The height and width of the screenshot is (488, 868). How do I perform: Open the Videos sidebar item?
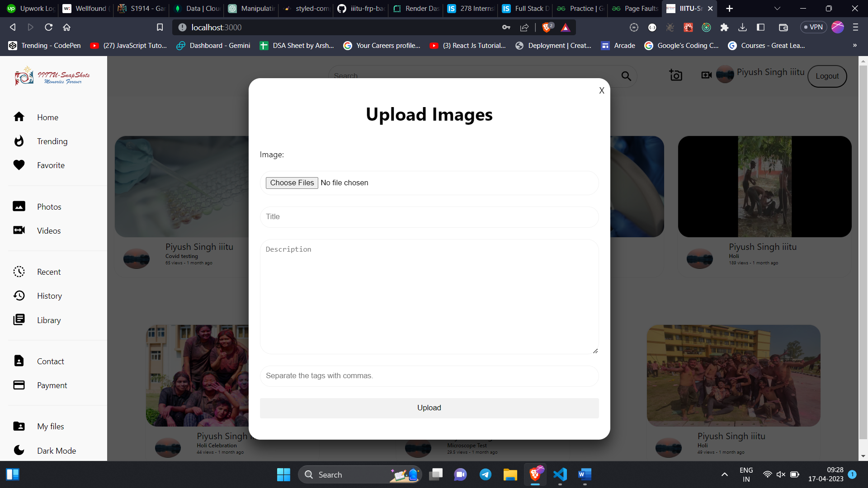[48, 230]
